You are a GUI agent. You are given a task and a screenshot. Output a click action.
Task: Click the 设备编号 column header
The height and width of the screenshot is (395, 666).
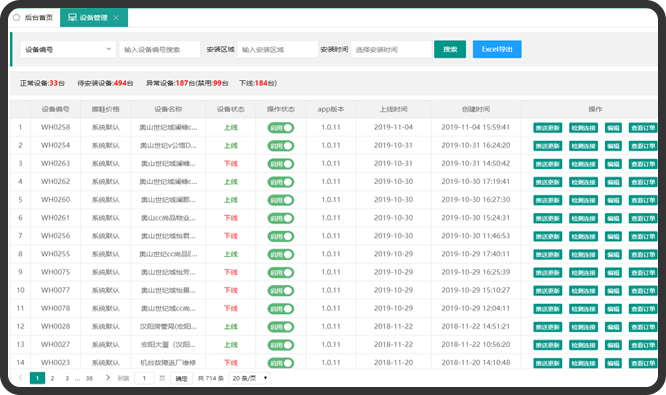point(56,109)
